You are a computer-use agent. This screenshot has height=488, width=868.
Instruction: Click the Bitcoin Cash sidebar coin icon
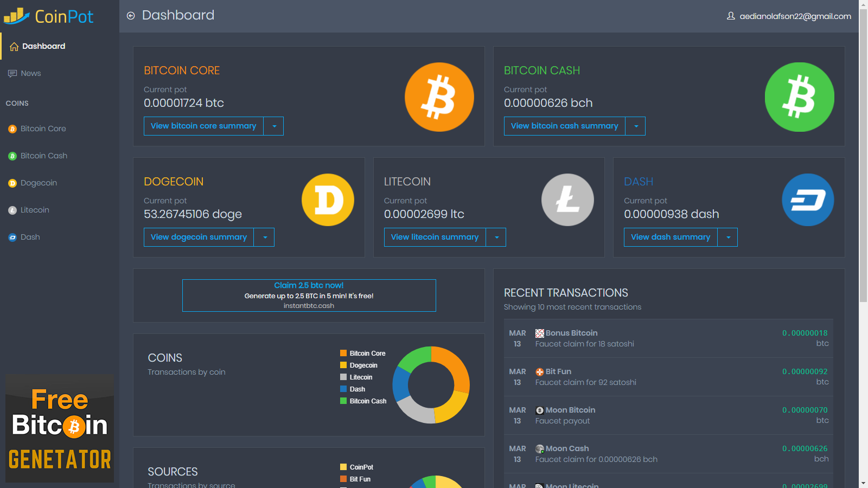pyautogui.click(x=12, y=156)
